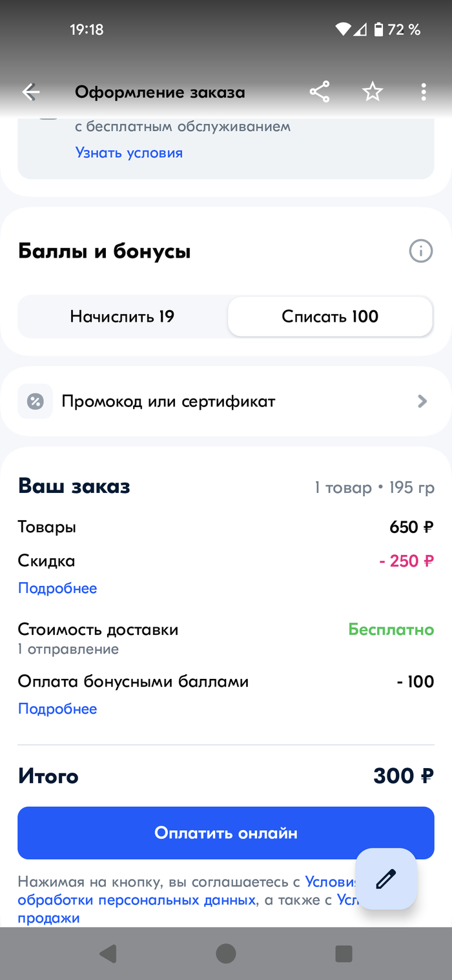Tap the promo code percent icon

click(35, 401)
